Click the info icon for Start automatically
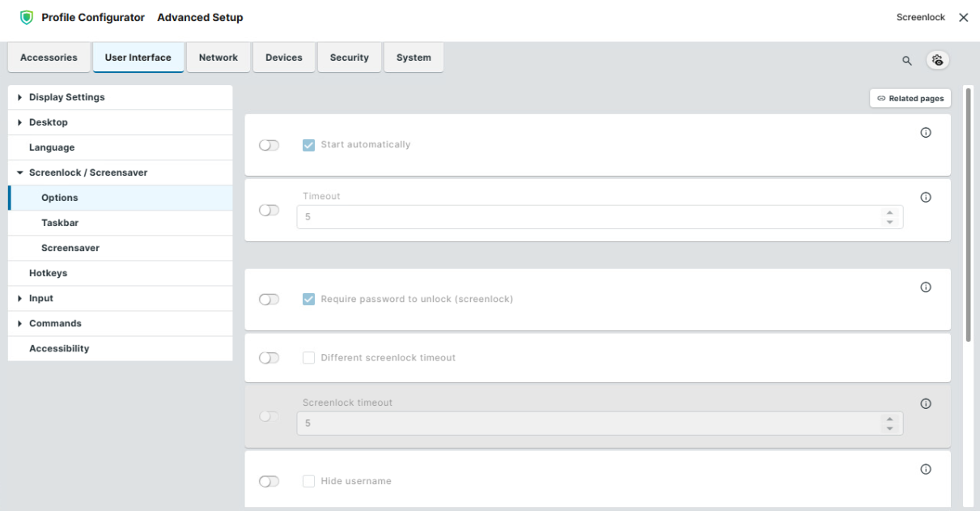 [x=926, y=133]
